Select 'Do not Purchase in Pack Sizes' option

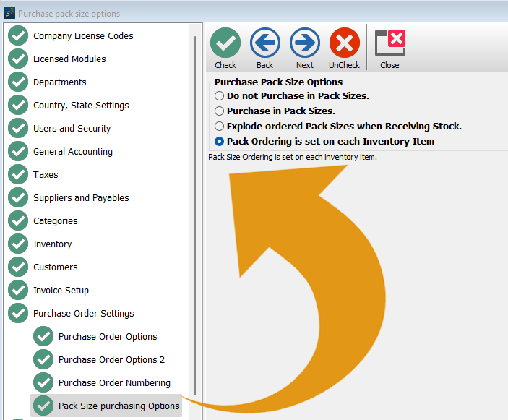220,95
